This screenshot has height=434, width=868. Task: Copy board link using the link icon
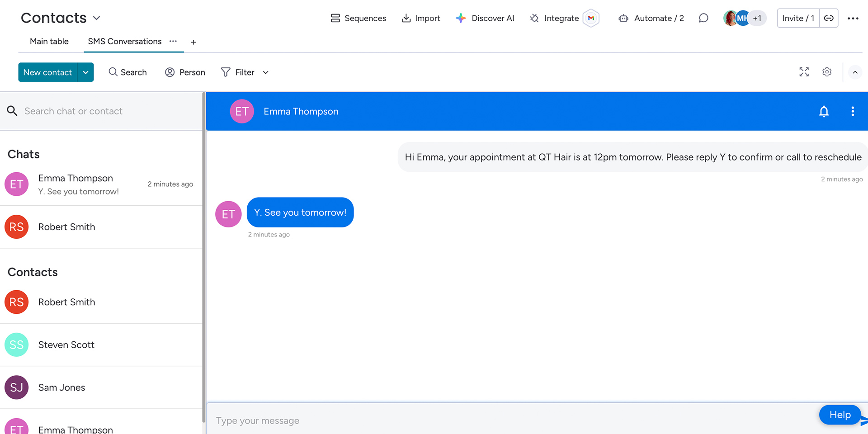coord(829,18)
